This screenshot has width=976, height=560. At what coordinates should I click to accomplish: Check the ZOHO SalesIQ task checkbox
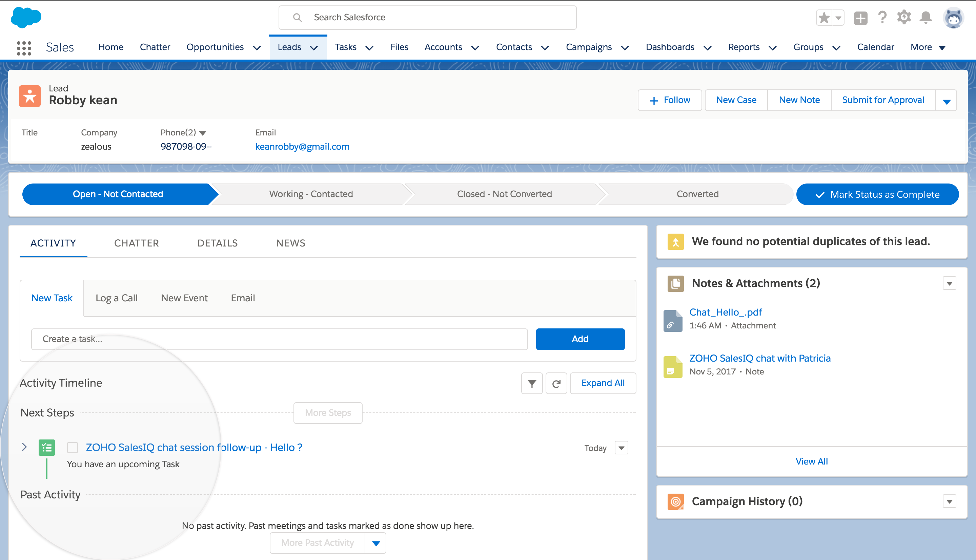[x=73, y=447]
